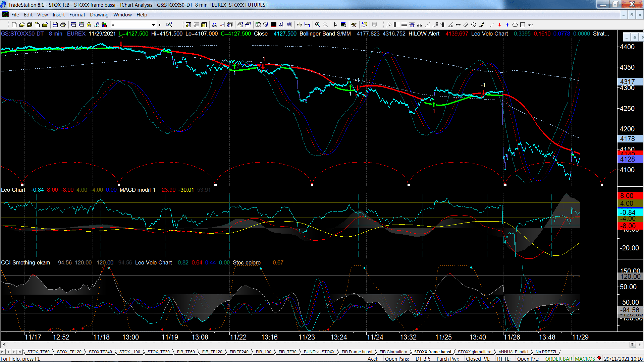Click the New document icon
The height and width of the screenshot is (362, 644).
point(14,25)
